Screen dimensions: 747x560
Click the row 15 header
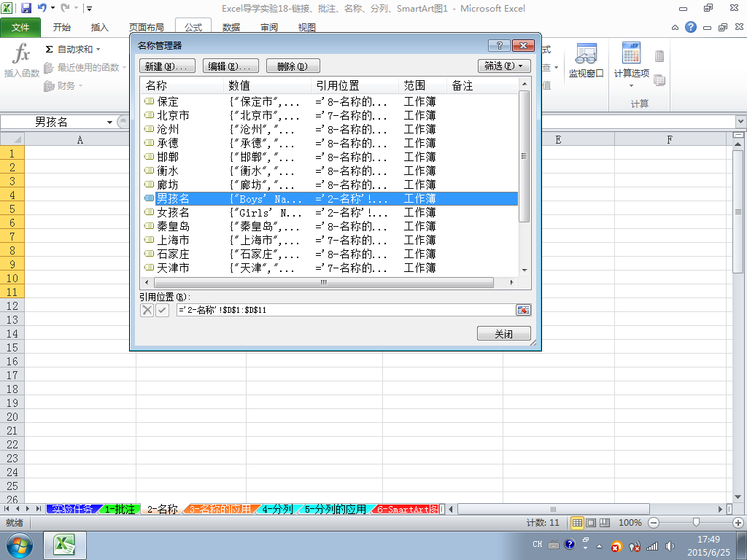(x=12, y=347)
